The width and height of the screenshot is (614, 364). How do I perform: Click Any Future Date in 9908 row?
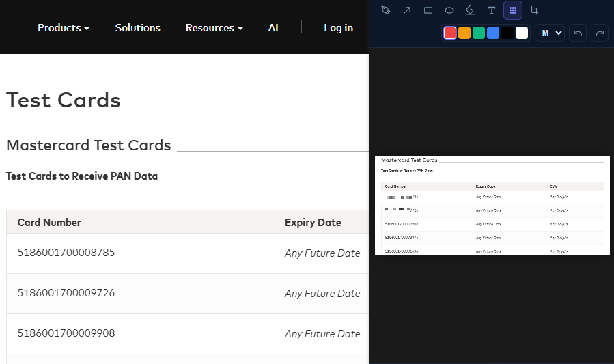(322, 334)
